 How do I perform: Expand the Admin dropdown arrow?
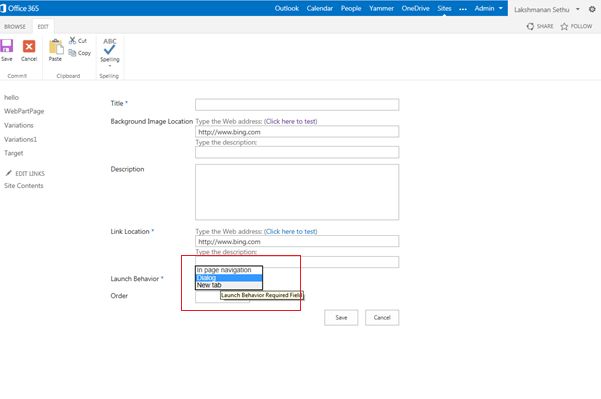pos(501,8)
